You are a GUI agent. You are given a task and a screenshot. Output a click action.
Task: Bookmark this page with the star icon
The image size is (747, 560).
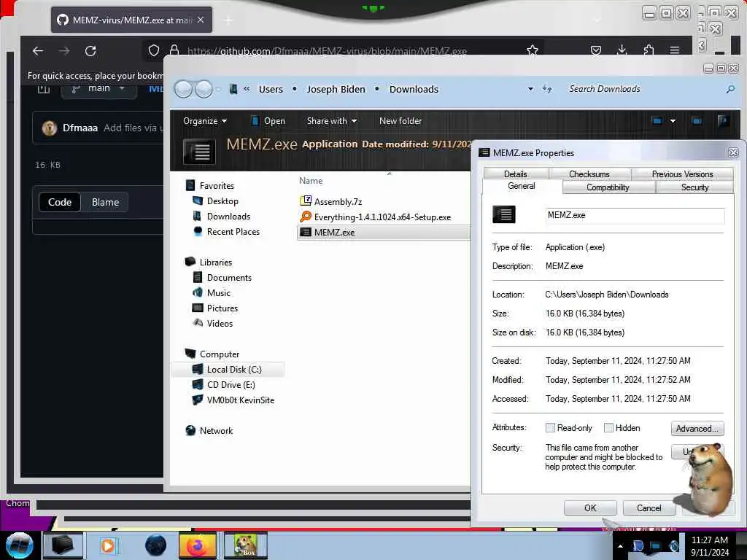[532, 50]
